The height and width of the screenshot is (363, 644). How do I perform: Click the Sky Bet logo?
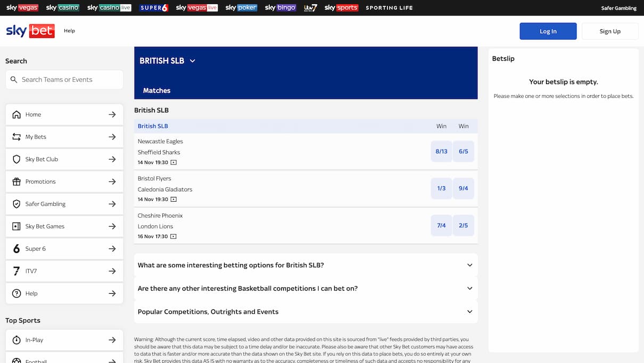coord(30,31)
